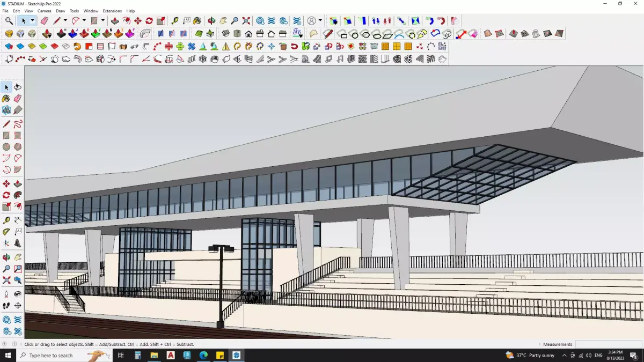Expand the Shapes rectangle tool dropdown arrow
Screen dimensions: 644x362
[103, 21]
